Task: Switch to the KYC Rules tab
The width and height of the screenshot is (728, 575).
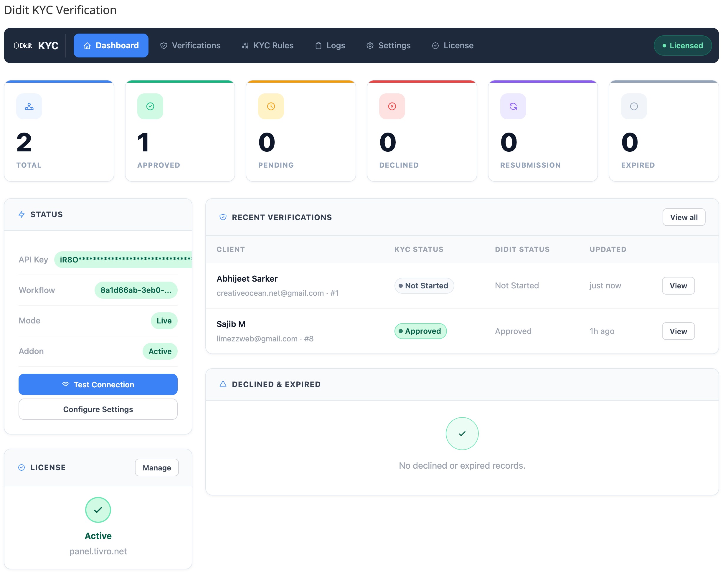Action: (x=267, y=45)
